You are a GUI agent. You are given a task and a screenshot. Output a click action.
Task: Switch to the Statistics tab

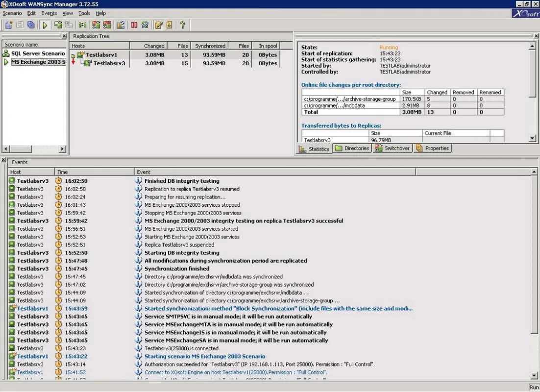point(314,149)
